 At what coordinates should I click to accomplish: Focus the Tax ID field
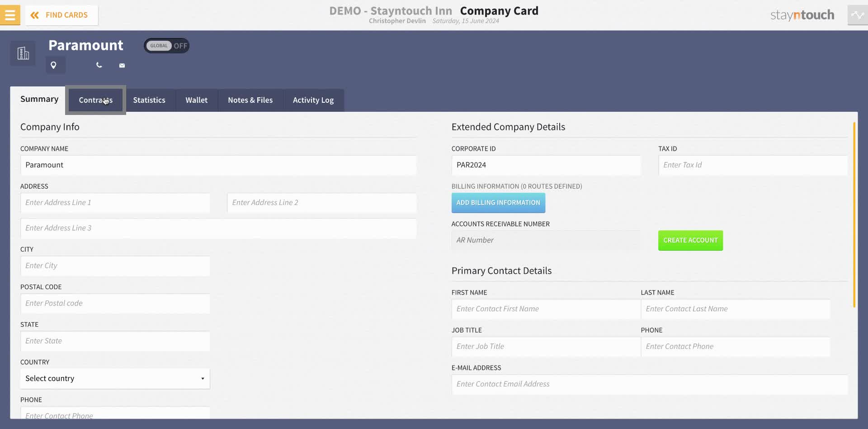[753, 165]
